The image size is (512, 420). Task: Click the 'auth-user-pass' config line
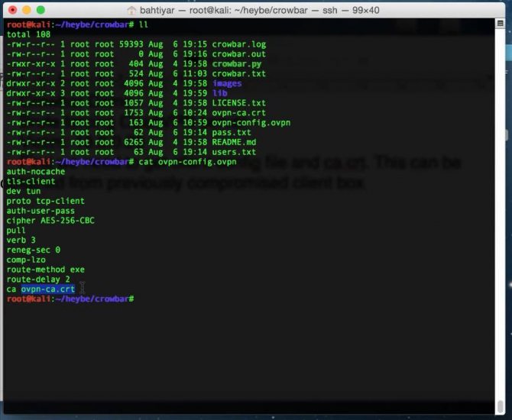[x=40, y=211]
